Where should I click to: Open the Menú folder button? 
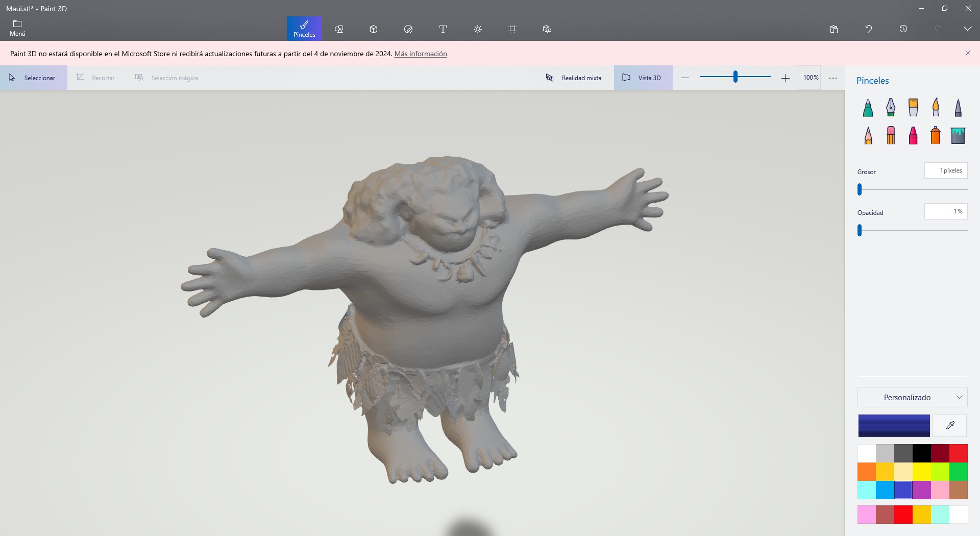click(x=17, y=29)
